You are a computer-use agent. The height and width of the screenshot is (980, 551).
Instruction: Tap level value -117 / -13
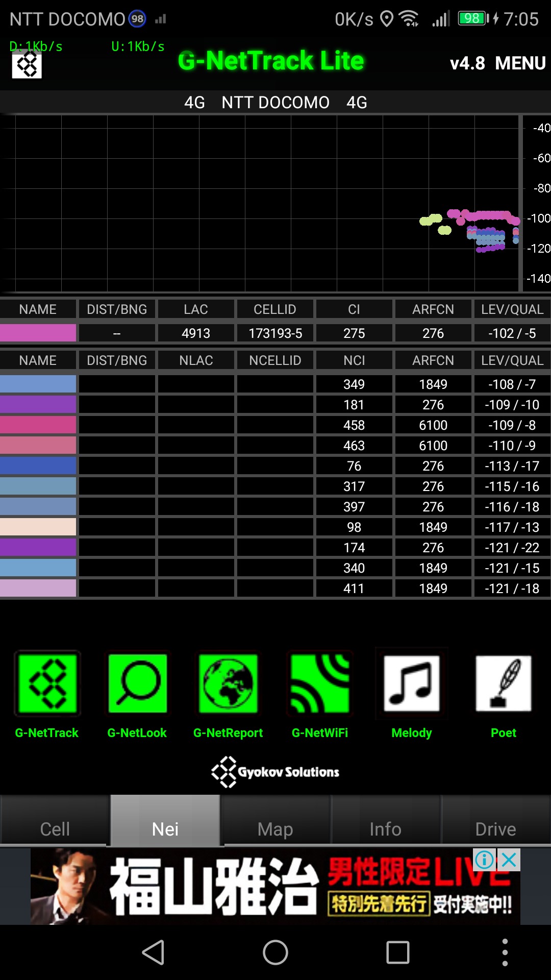pyautogui.click(x=512, y=527)
